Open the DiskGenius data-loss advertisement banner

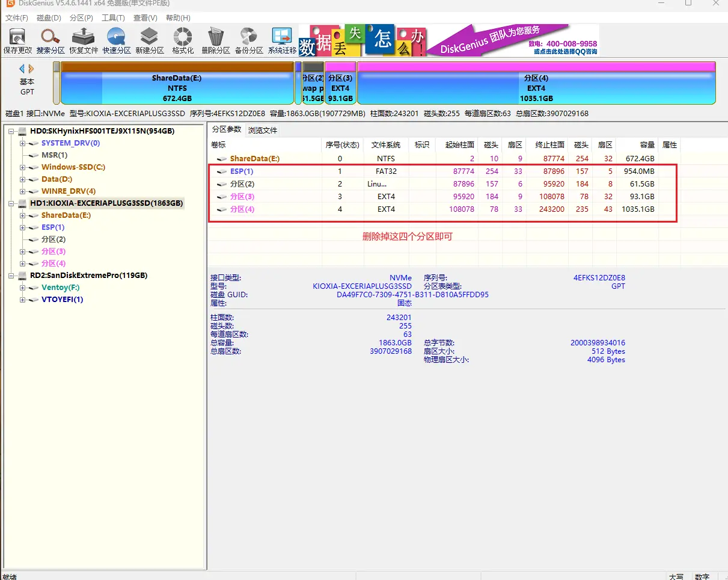click(449, 40)
